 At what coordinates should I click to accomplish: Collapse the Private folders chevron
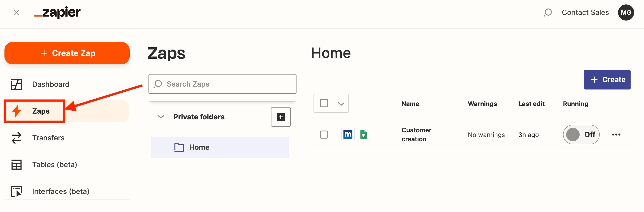coord(161,117)
